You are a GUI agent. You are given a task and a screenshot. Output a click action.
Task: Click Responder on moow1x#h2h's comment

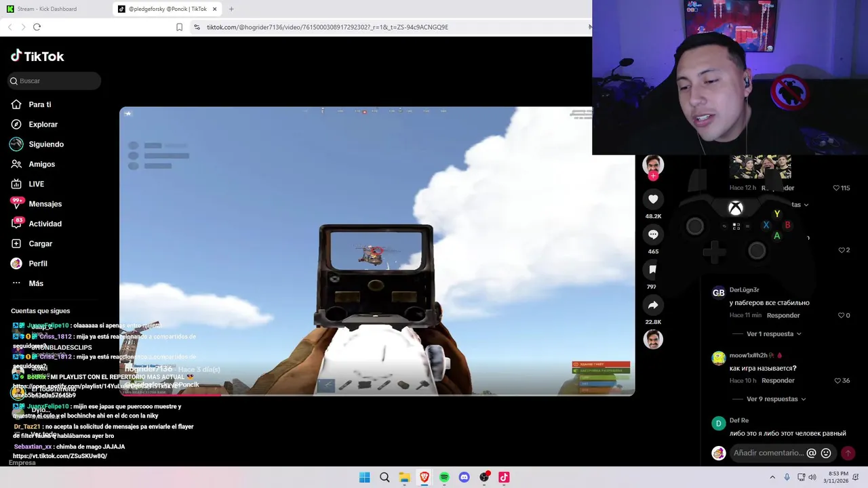[778, 380]
